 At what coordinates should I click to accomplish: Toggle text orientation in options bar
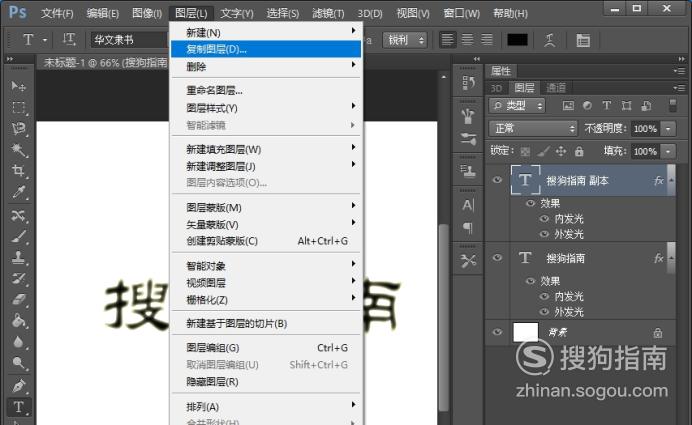tap(69, 40)
